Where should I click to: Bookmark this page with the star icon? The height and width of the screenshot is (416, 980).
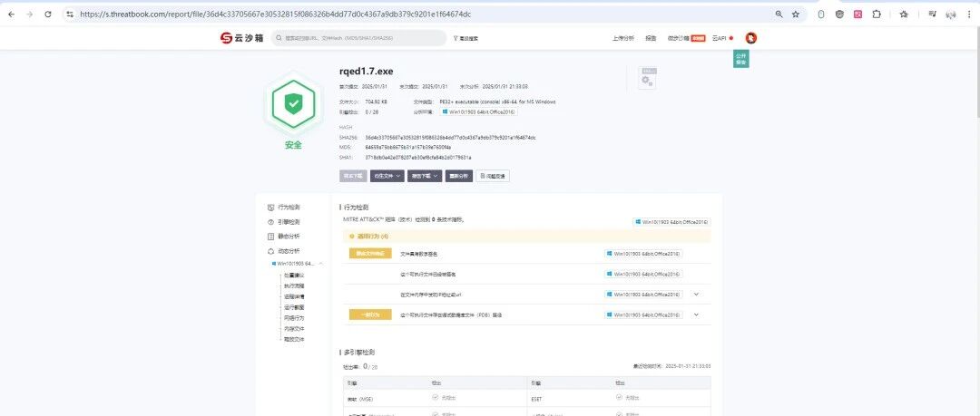pyautogui.click(x=796, y=14)
